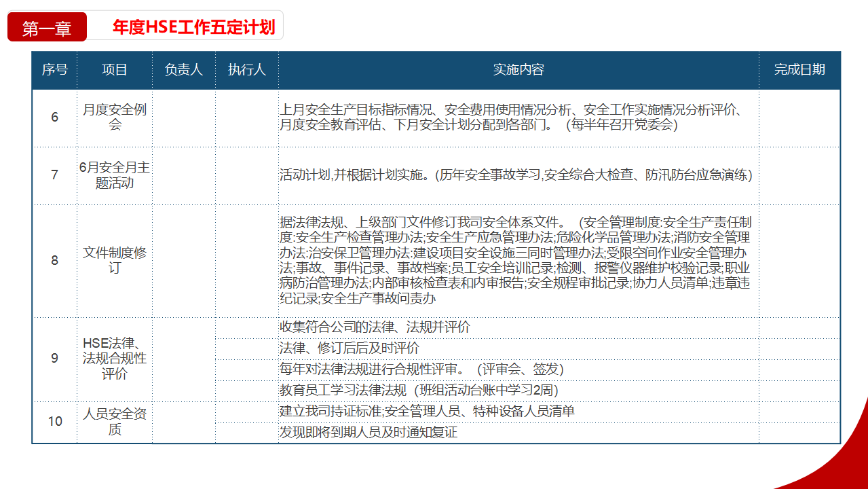Click the red 第一章 chapter label

click(x=47, y=28)
